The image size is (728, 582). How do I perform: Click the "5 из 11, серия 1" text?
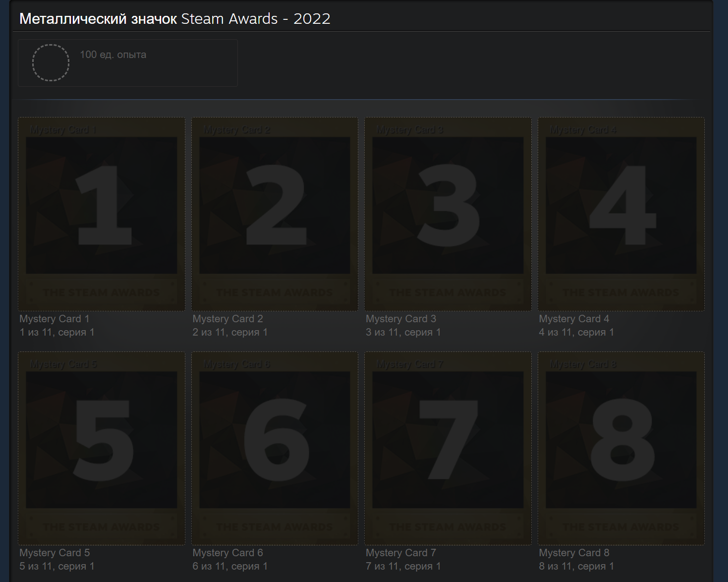pyautogui.click(x=57, y=566)
